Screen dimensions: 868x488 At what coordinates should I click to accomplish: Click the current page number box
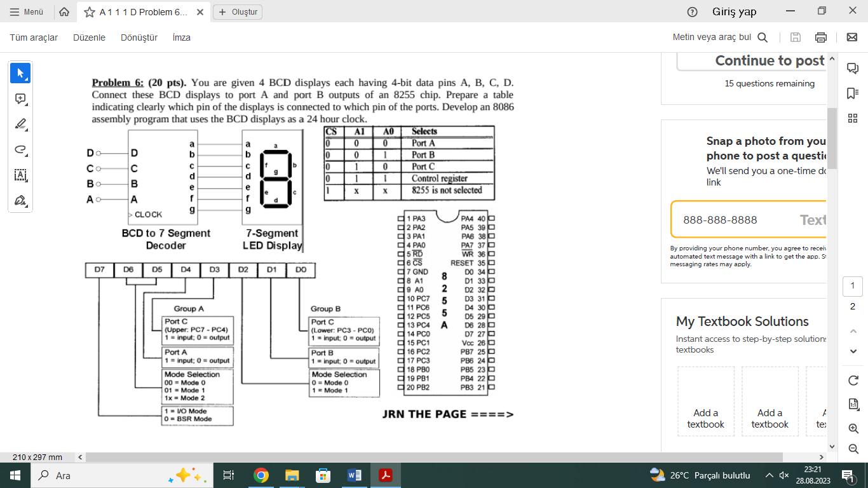point(853,286)
